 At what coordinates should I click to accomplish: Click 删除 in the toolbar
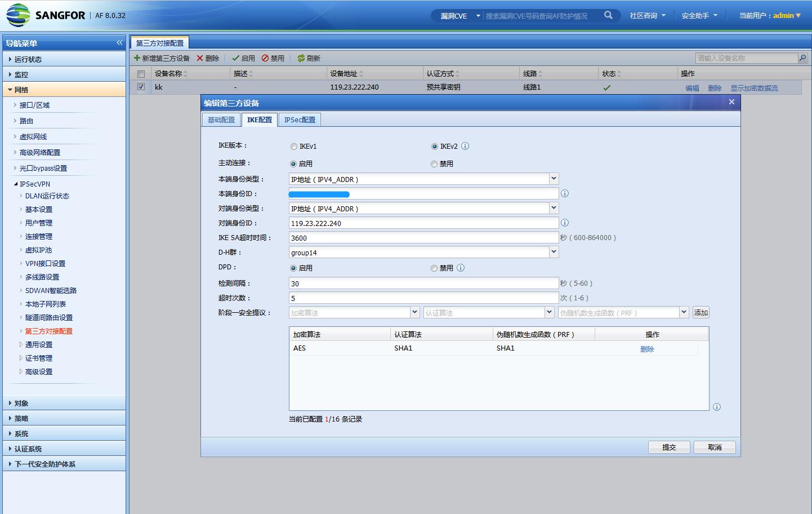[x=208, y=58]
